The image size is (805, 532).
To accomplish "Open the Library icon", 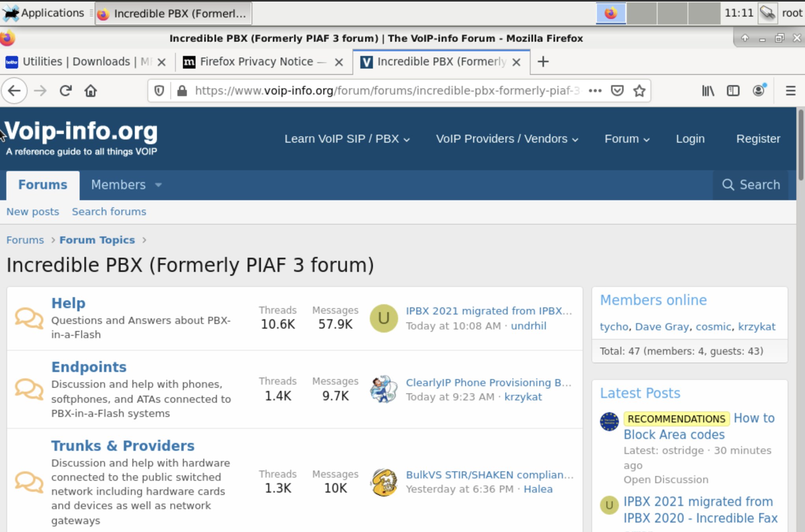I will [x=708, y=91].
